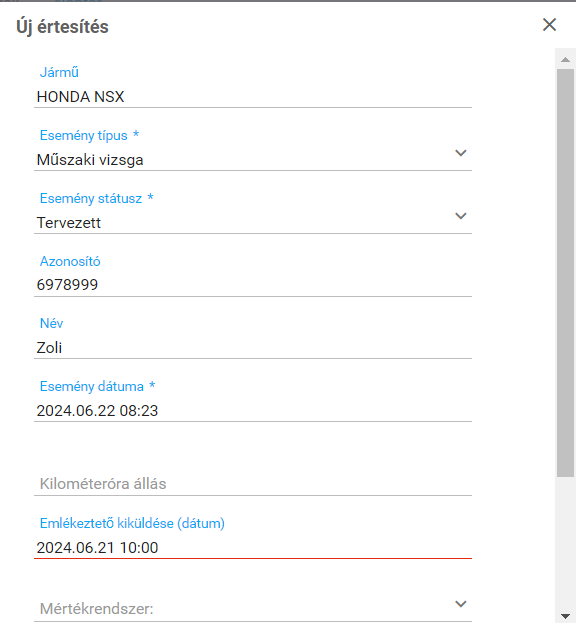Viewport: 576px width, 623px height.
Task: Expand the Esemény státusz dropdown chevron
Action: tap(460, 216)
